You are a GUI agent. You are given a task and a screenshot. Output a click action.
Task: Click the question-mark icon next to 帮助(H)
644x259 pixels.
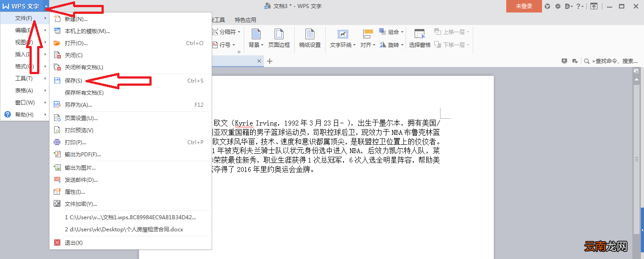tap(7, 115)
